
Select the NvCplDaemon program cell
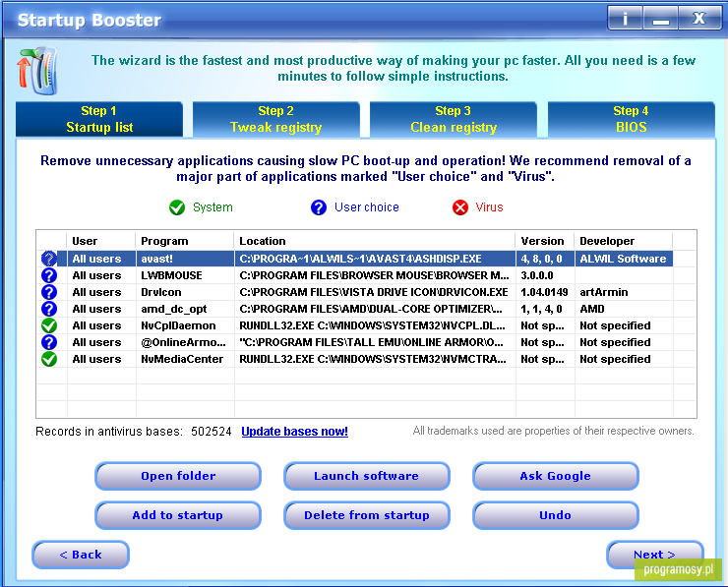[x=185, y=325]
